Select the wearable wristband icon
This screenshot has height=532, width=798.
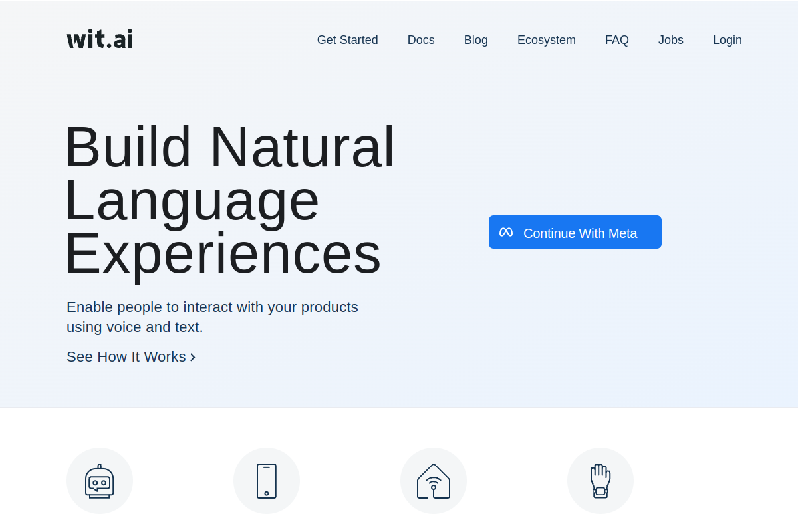(600, 480)
